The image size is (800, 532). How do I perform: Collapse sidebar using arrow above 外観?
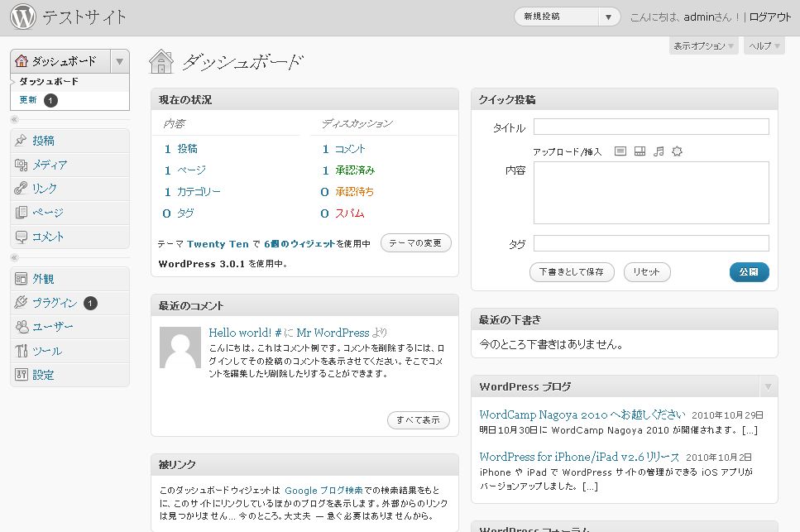pos(14,257)
